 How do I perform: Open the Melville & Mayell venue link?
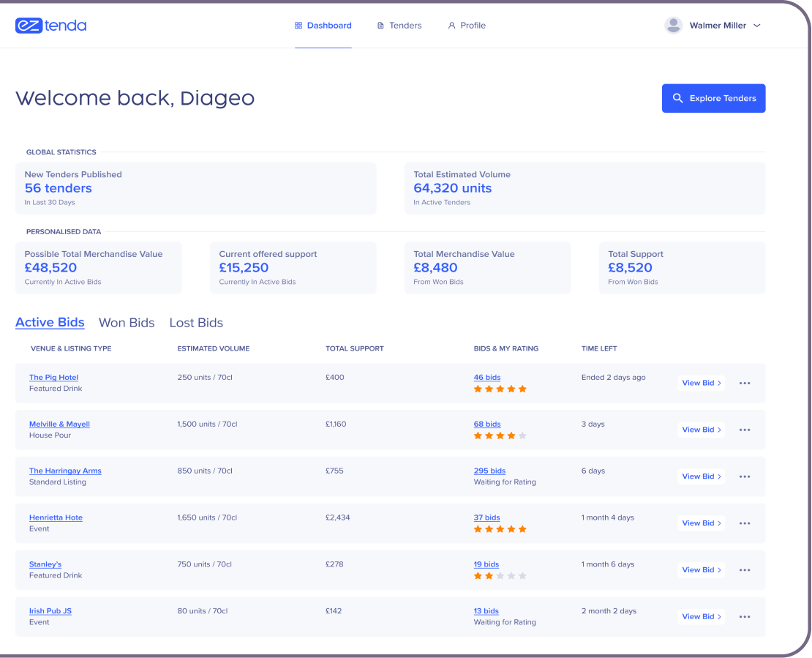pyautogui.click(x=59, y=425)
